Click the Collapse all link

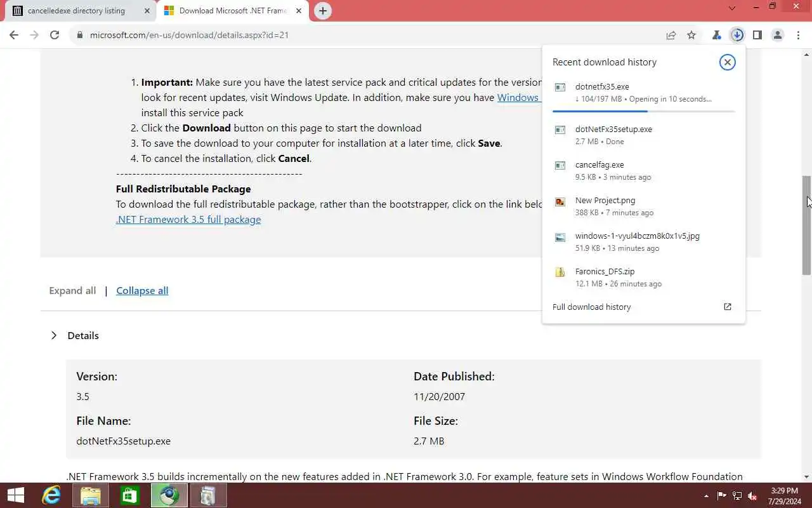(142, 290)
